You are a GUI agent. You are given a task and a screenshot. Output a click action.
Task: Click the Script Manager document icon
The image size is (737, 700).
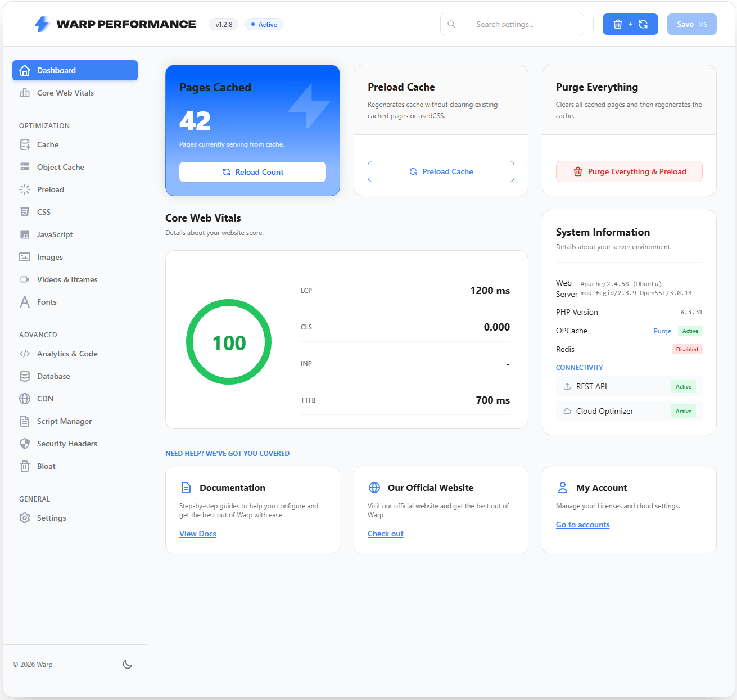click(x=25, y=421)
